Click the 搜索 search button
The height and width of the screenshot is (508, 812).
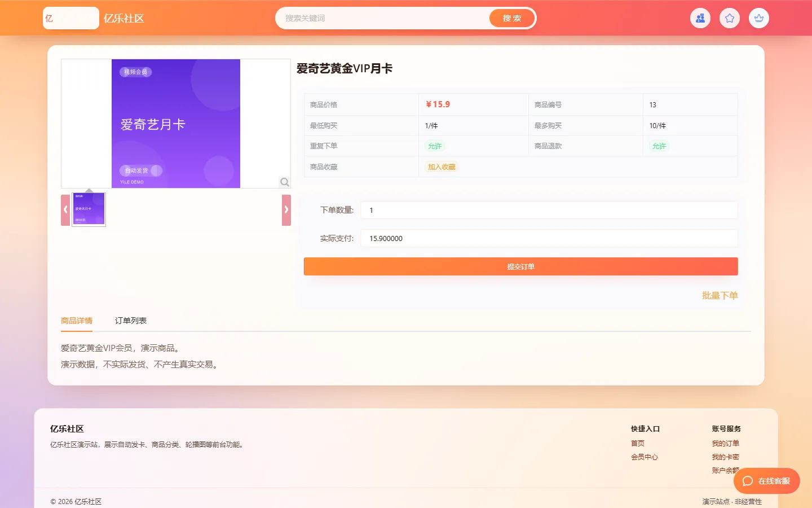click(512, 18)
